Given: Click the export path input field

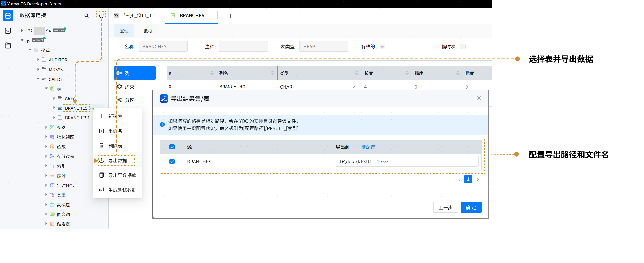Looking at the screenshot, I should tap(407, 162).
